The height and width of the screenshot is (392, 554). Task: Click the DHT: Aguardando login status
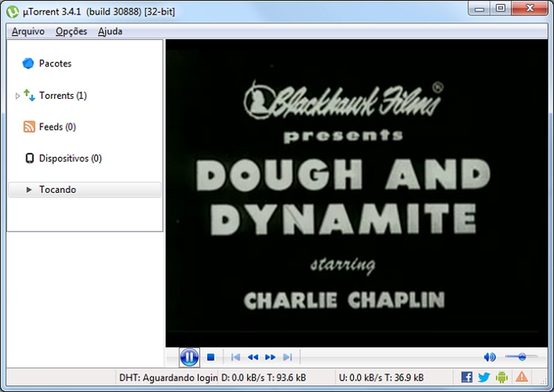(x=168, y=377)
